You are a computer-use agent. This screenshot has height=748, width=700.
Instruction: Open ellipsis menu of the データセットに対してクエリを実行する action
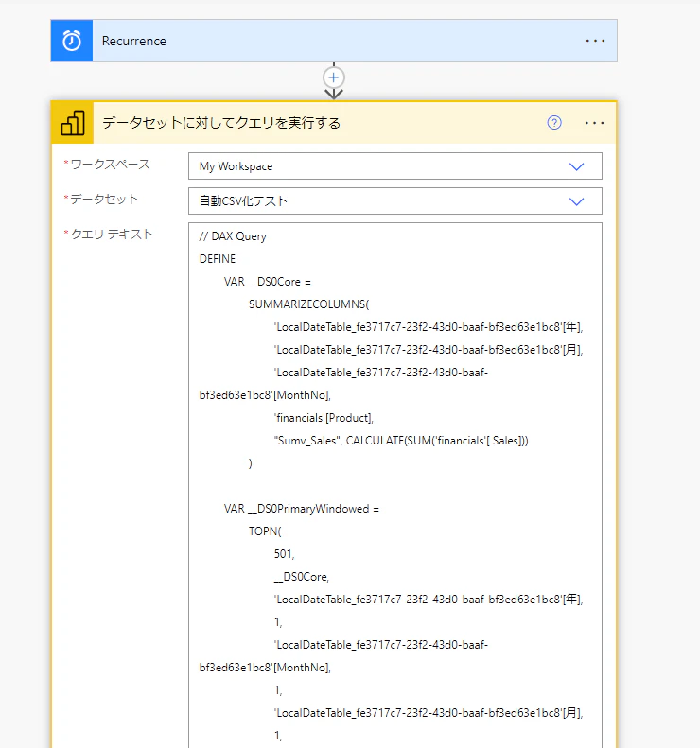click(594, 123)
